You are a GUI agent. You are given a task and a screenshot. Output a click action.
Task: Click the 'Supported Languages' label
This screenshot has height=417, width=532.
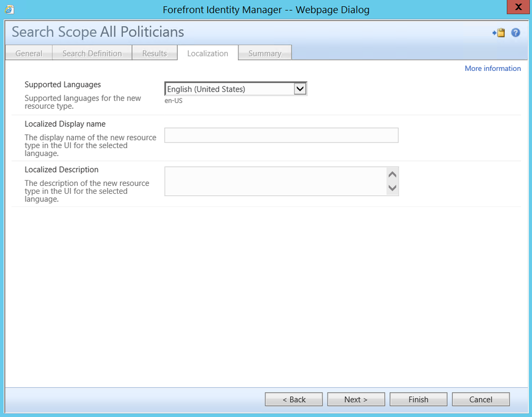pos(63,85)
